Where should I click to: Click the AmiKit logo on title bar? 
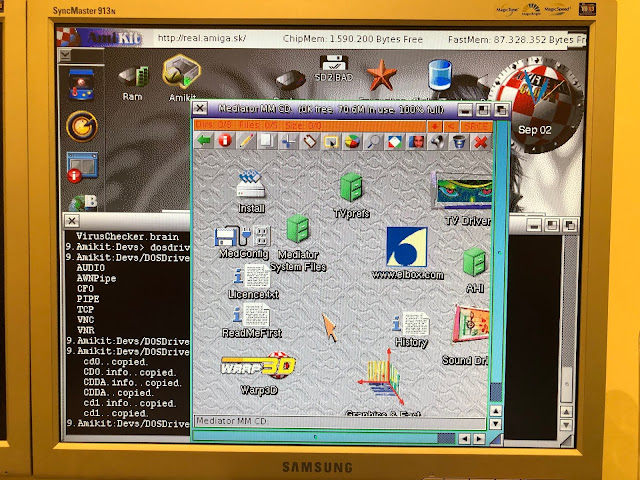point(100,38)
